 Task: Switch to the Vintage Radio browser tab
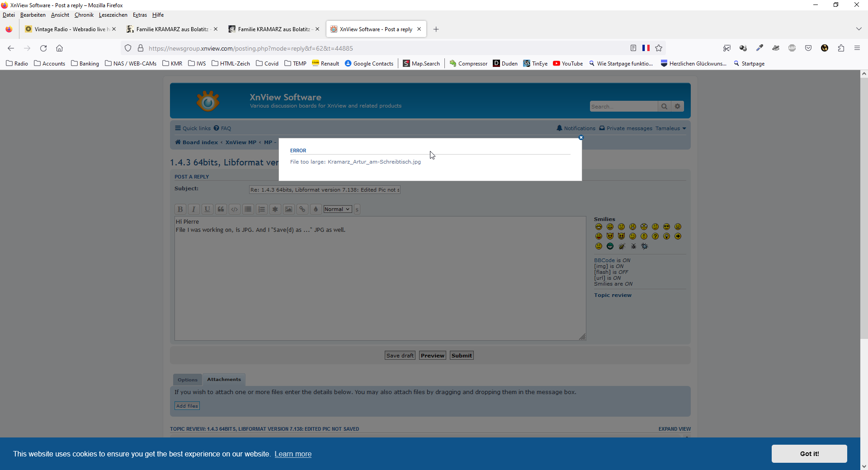[x=71, y=29]
